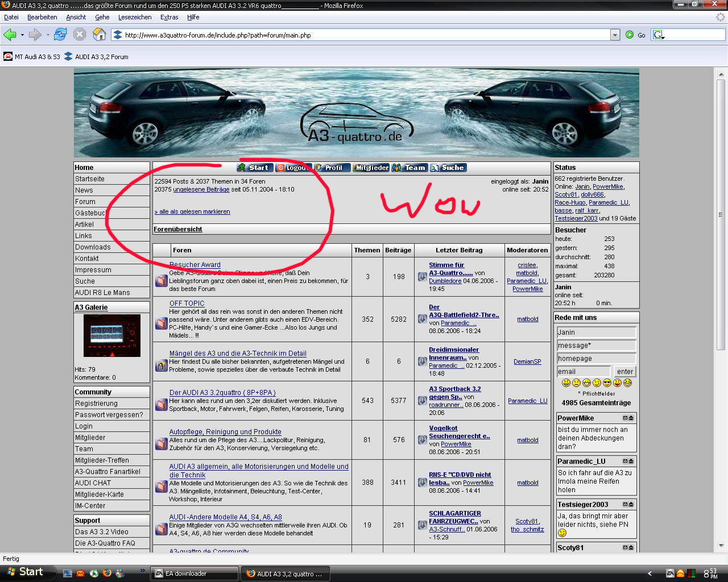Open the Lesezeichen menu

coord(135,17)
